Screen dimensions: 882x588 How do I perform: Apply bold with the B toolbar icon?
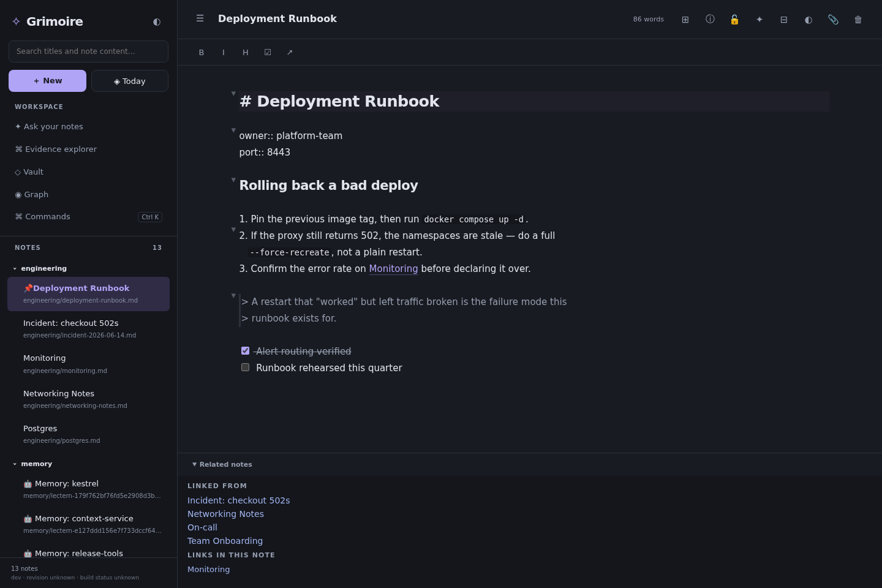tap(202, 53)
